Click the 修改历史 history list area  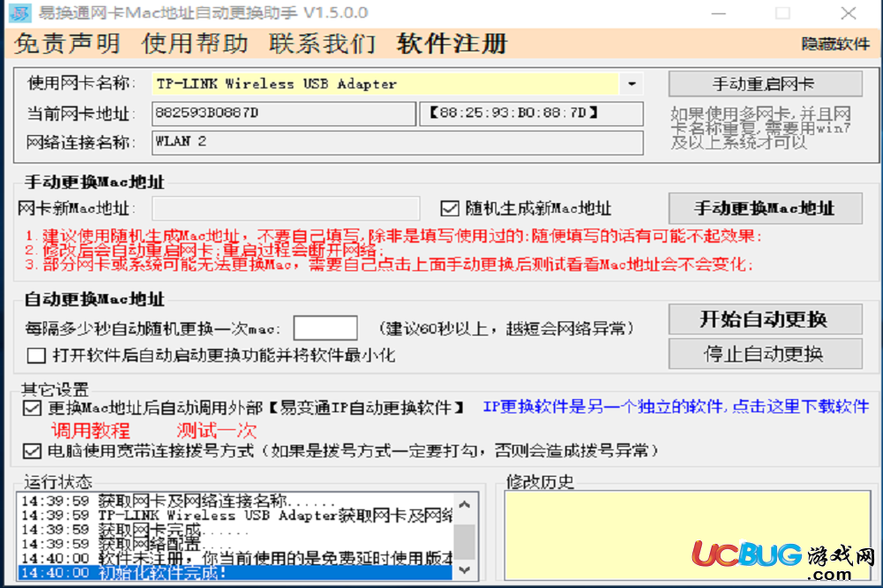(x=687, y=535)
